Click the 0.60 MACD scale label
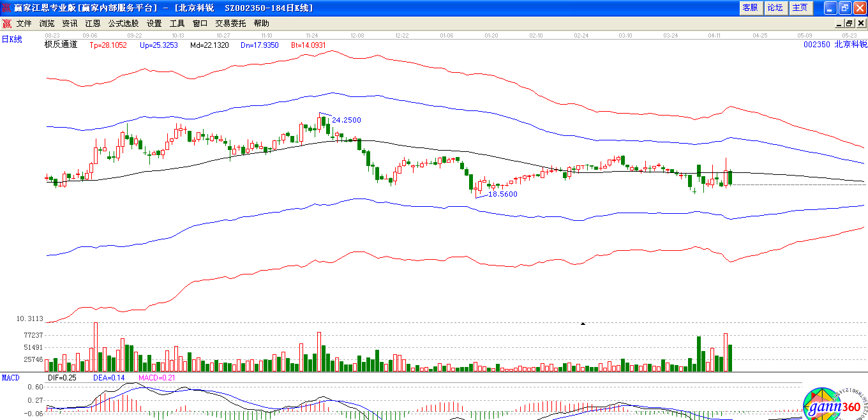 coord(36,387)
